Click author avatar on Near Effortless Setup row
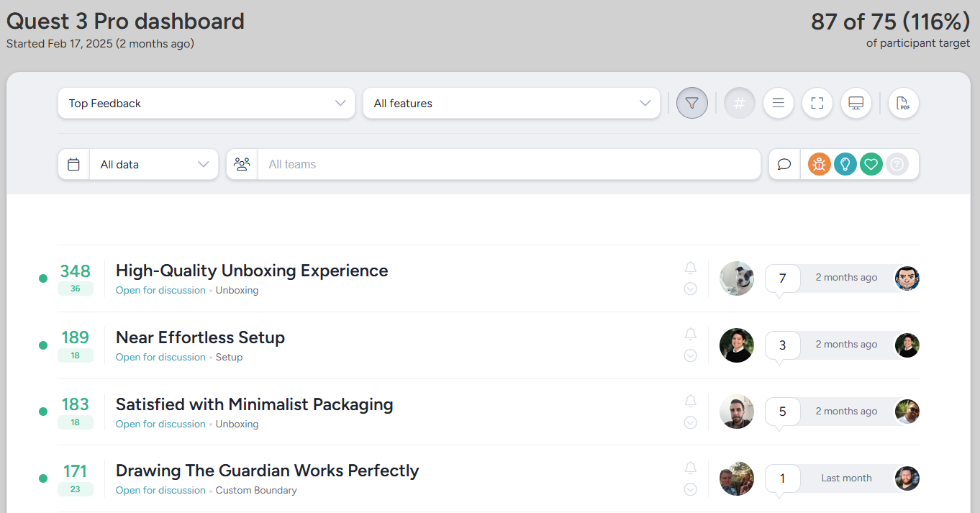This screenshot has height=513, width=980. coord(737,345)
